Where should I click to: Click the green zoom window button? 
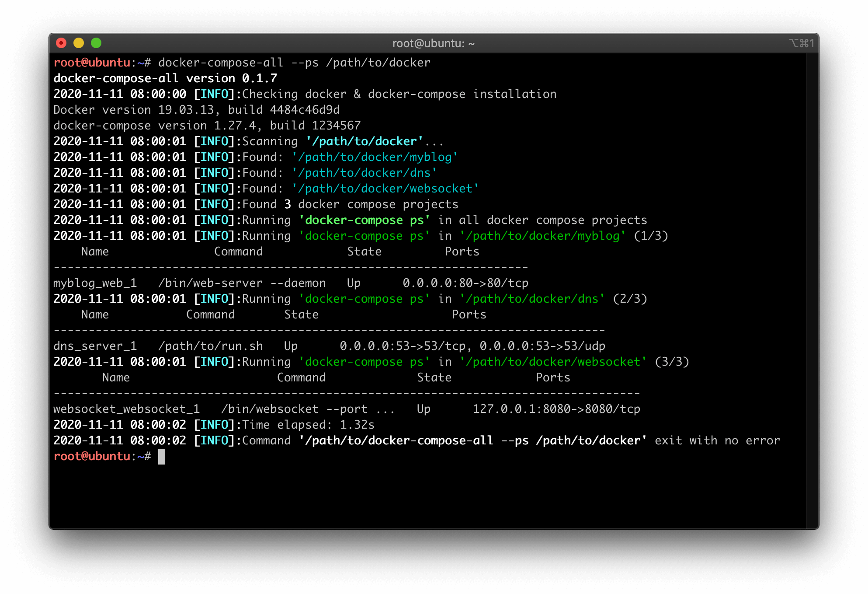(x=96, y=43)
